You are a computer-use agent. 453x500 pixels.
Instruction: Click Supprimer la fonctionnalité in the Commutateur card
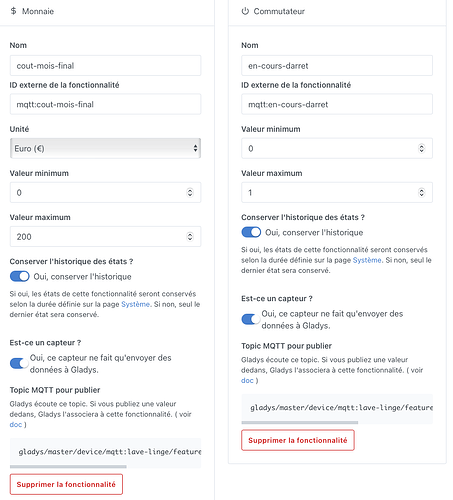click(x=298, y=440)
